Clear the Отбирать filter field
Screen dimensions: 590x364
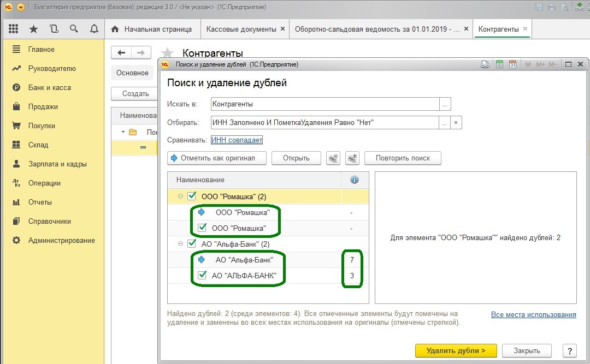tap(456, 123)
